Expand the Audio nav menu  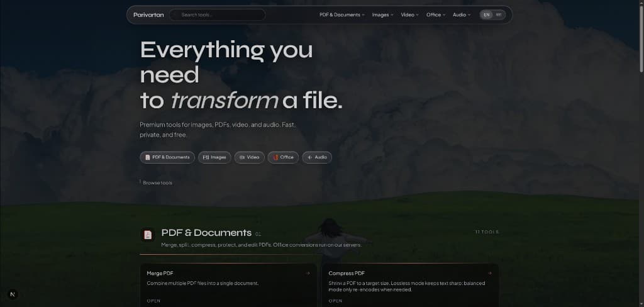click(462, 15)
